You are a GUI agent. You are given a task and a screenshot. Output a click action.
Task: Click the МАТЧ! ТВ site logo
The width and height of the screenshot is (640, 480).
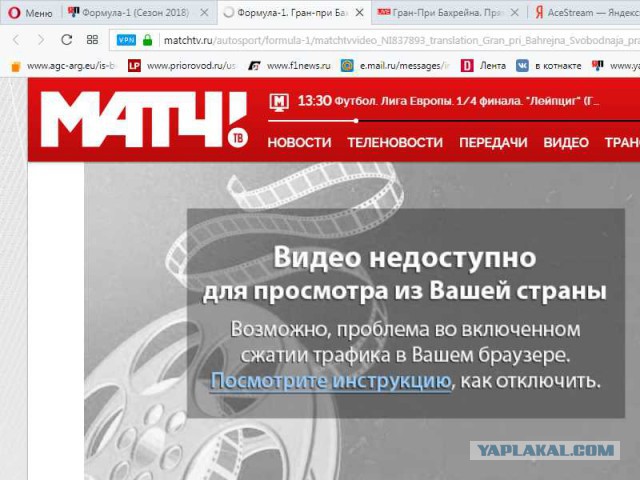pyautogui.click(x=144, y=118)
